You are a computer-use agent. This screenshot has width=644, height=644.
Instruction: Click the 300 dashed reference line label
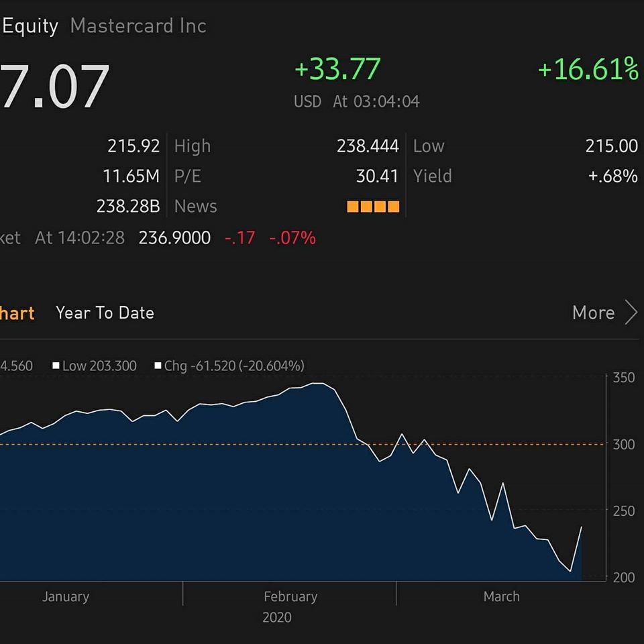coord(623,444)
